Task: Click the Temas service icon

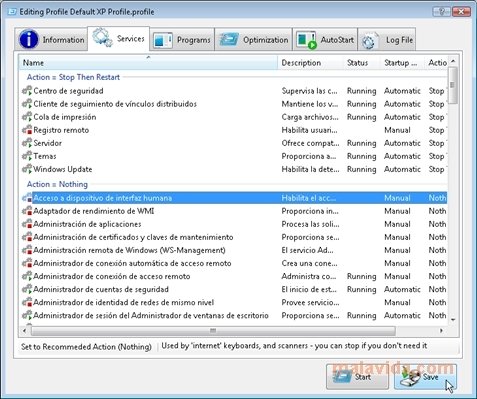Action: (27, 156)
